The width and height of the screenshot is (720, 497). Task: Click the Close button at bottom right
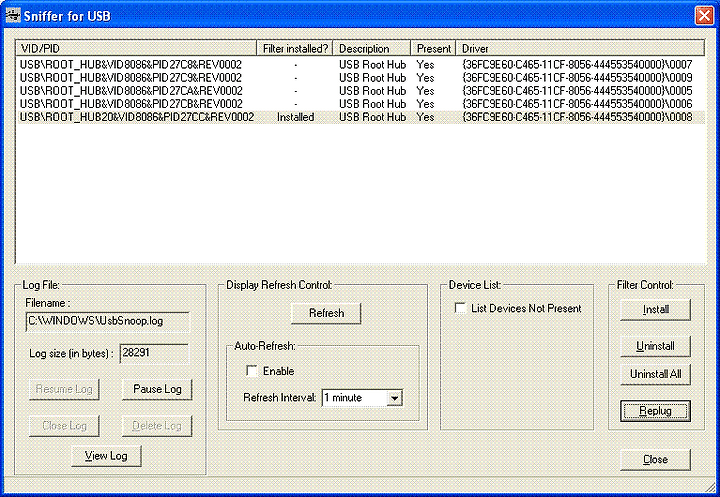coord(655,460)
